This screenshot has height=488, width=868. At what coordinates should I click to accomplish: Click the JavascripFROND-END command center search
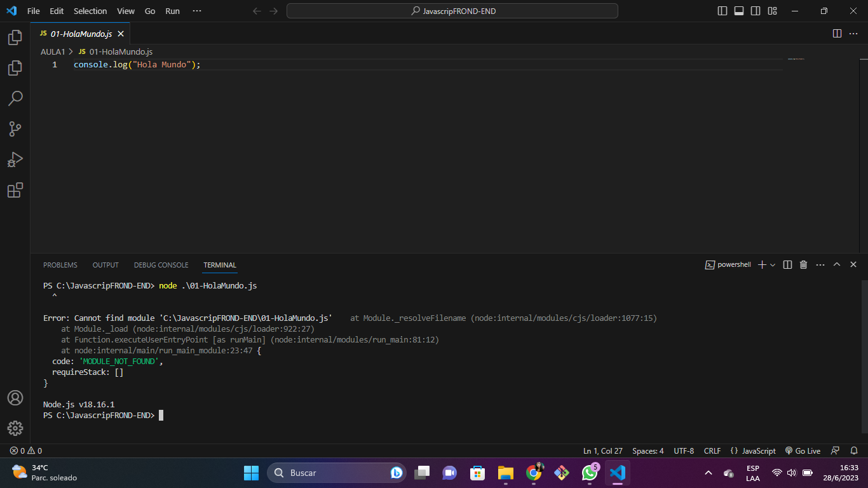[452, 11]
